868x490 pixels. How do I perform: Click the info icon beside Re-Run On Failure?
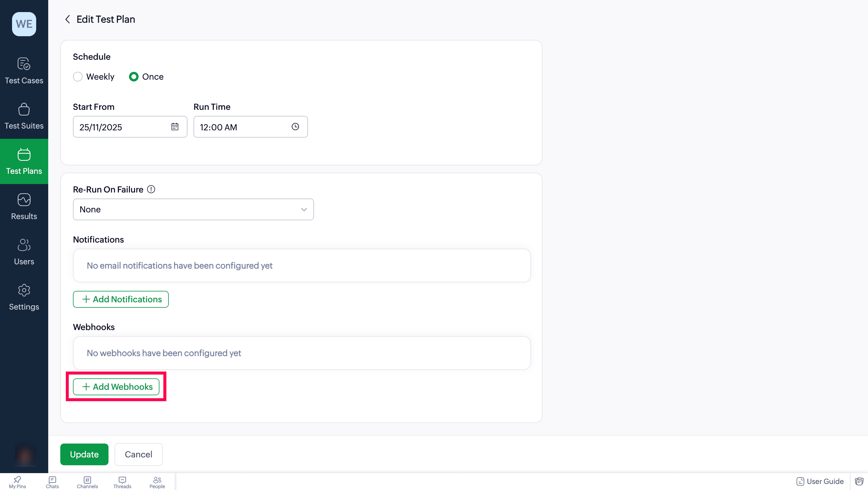[x=151, y=189]
